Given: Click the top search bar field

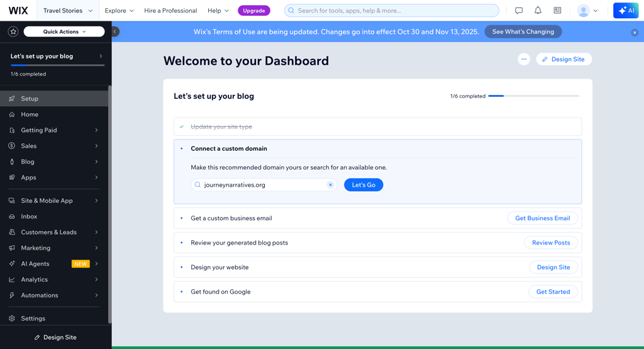Looking at the screenshot, I should pyautogui.click(x=391, y=11).
